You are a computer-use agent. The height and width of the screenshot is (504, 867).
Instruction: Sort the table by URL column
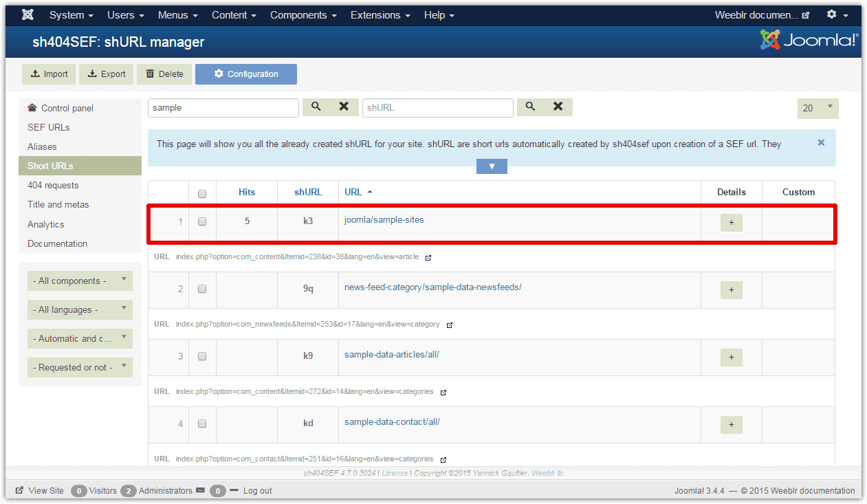click(x=358, y=193)
